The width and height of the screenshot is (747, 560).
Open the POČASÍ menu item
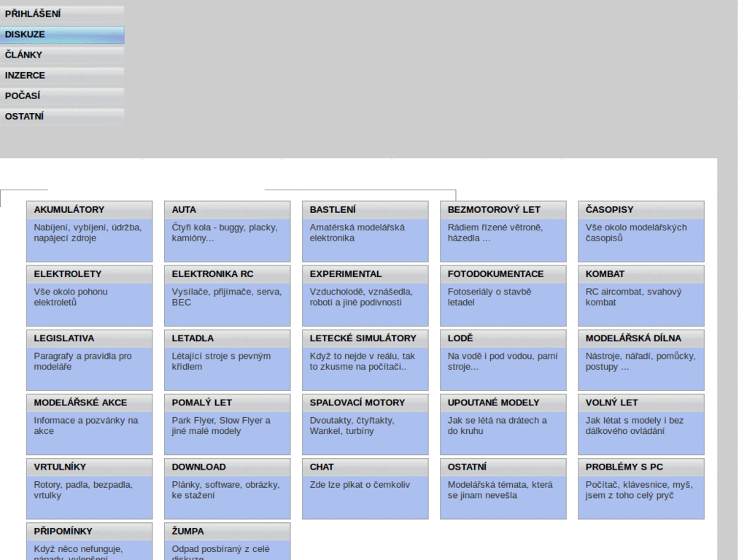[x=62, y=96]
